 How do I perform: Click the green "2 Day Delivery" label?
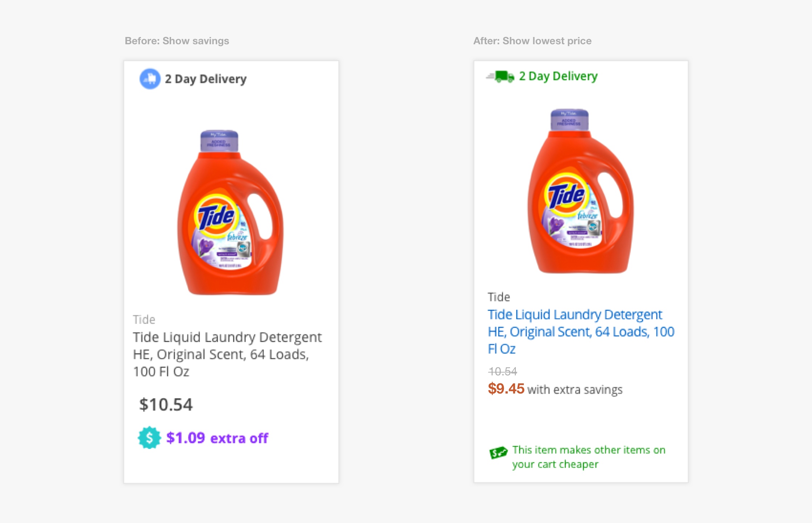(558, 76)
